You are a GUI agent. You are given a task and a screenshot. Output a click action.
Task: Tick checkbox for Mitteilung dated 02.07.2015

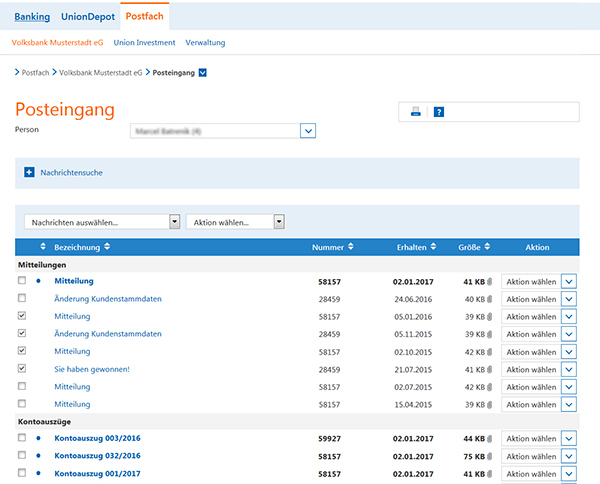point(22,386)
